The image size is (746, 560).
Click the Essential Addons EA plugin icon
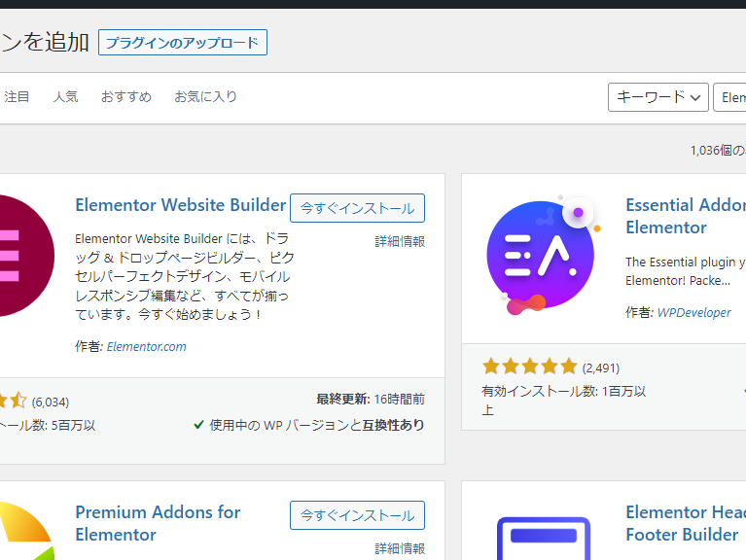(x=543, y=256)
